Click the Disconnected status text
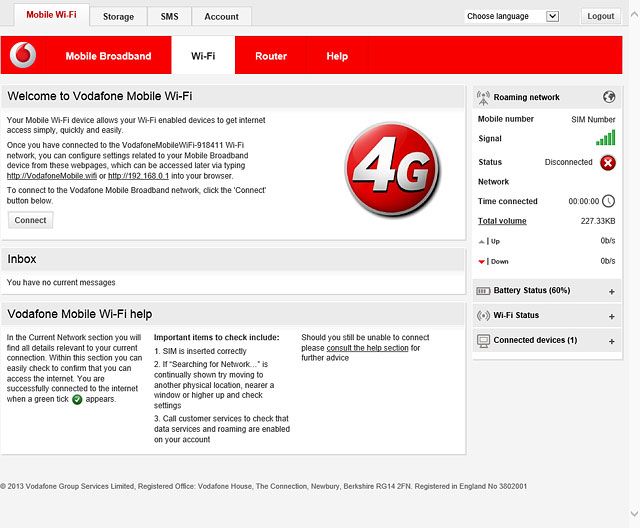Viewport: 640px width, 528px height. pyautogui.click(x=568, y=162)
